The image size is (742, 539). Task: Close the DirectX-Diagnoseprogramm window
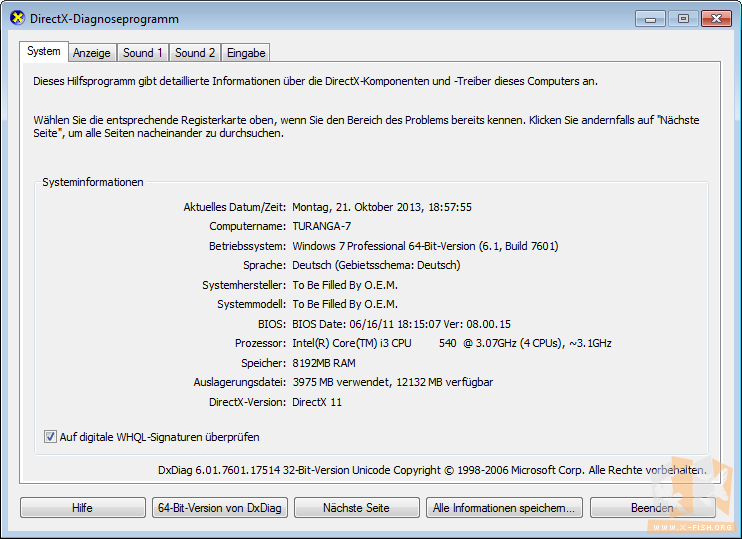tap(716, 19)
